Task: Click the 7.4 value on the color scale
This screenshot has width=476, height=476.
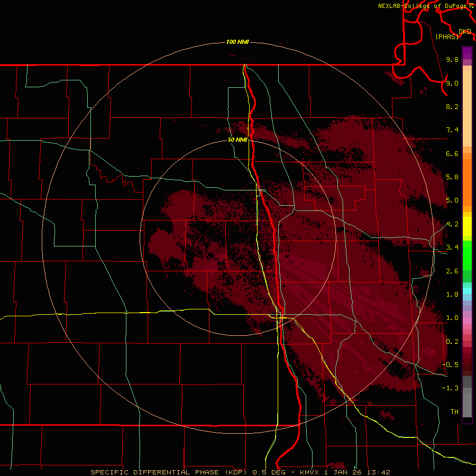Action: pos(452,130)
